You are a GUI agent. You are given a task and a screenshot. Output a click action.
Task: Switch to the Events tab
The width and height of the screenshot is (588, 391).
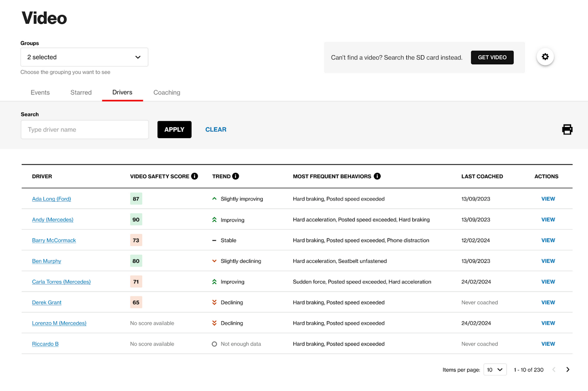[x=40, y=92]
